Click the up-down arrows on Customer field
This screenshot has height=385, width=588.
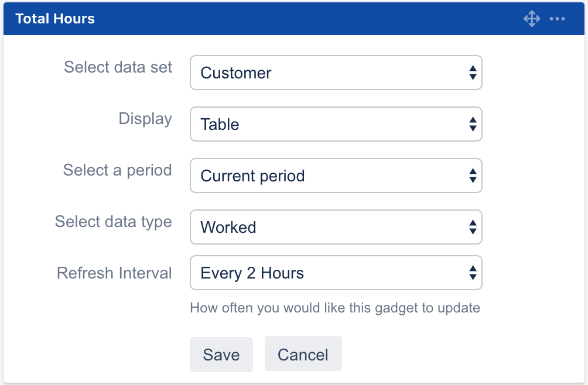tap(473, 73)
